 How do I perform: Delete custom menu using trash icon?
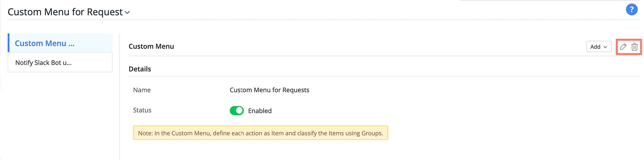click(x=634, y=47)
